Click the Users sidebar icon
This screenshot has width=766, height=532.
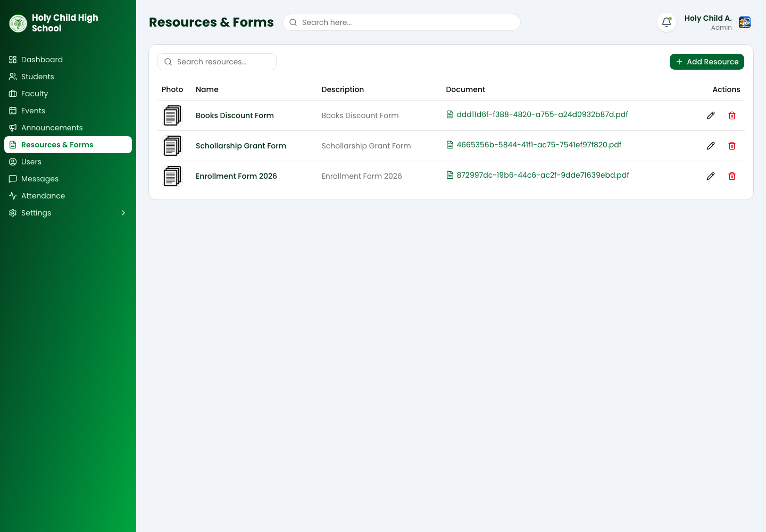coord(13,162)
